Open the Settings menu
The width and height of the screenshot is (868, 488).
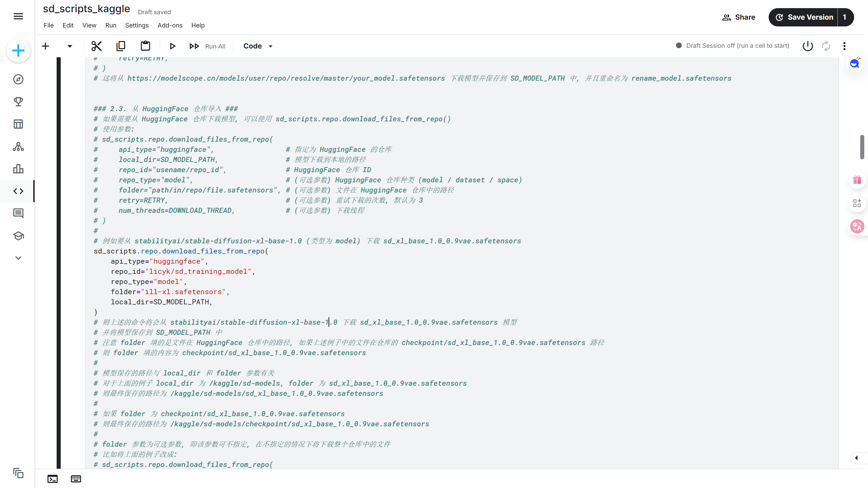137,25
